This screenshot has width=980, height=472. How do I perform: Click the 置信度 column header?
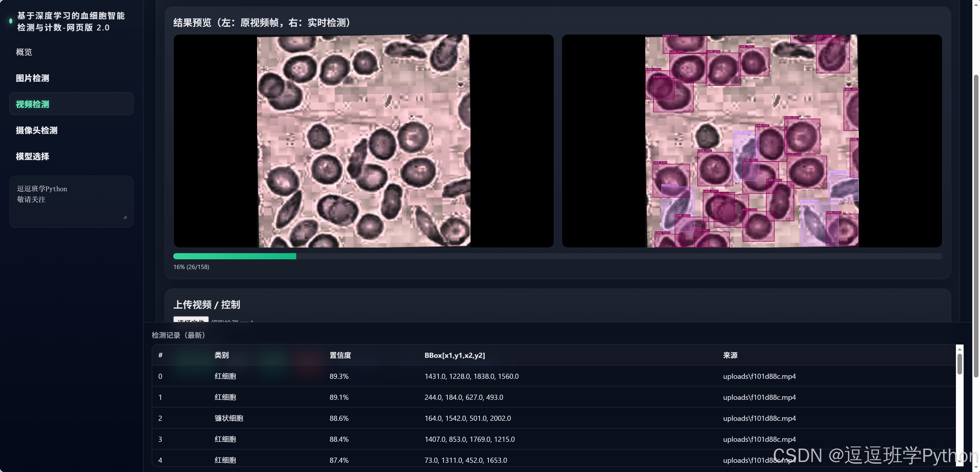tap(340, 355)
